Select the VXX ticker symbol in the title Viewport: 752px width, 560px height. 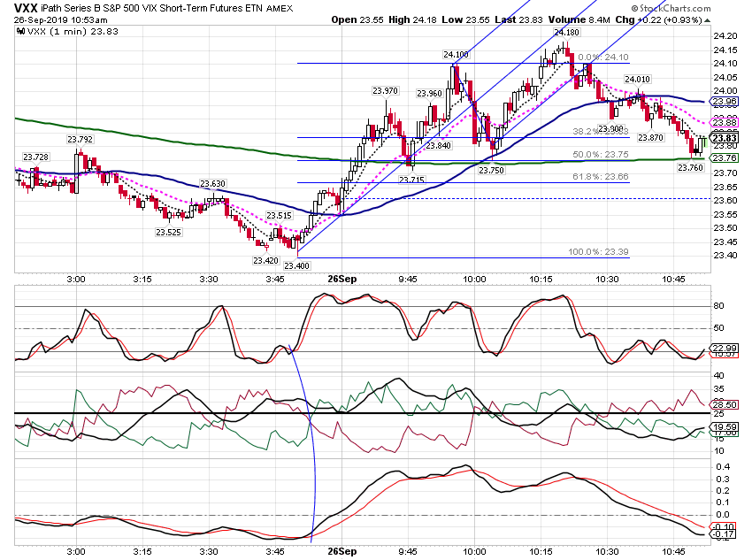click(26, 8)
